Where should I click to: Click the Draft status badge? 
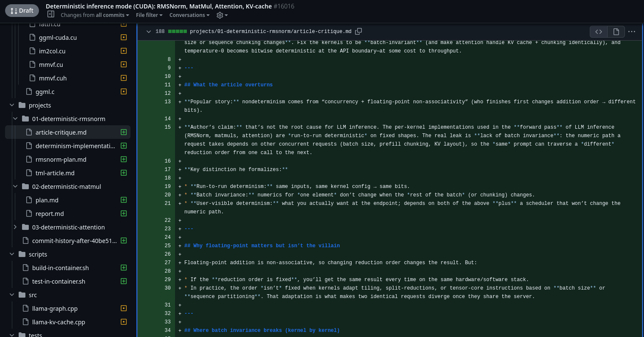22,11
